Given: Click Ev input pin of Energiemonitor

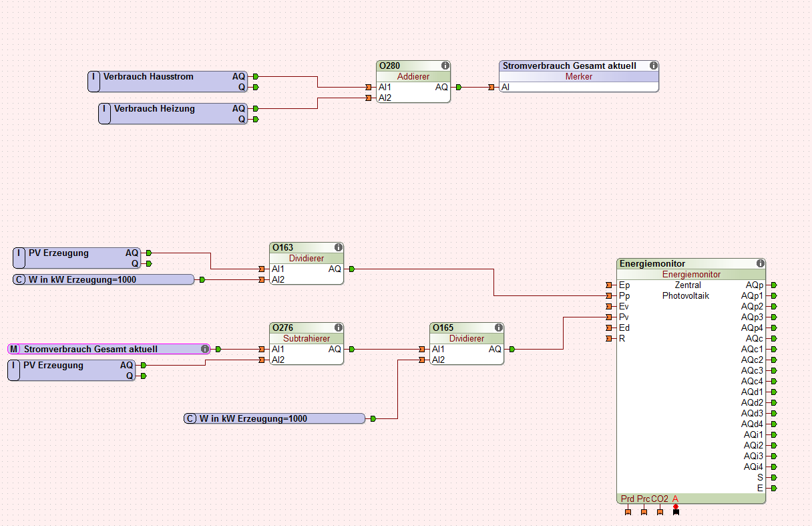Looking at the screenshot, I should (x=610, y=306).
